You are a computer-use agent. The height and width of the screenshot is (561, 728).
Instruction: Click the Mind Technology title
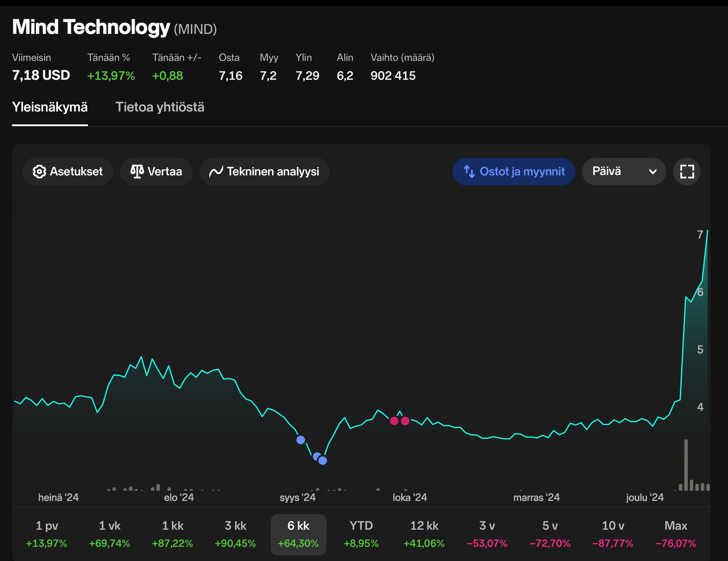(91, 27)
